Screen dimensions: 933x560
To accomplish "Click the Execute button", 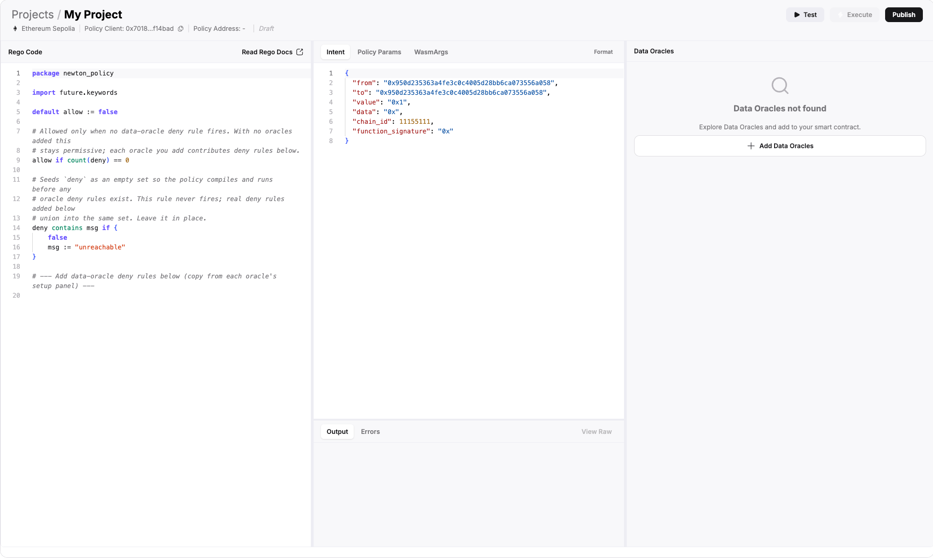I will (x=855, y=15).
